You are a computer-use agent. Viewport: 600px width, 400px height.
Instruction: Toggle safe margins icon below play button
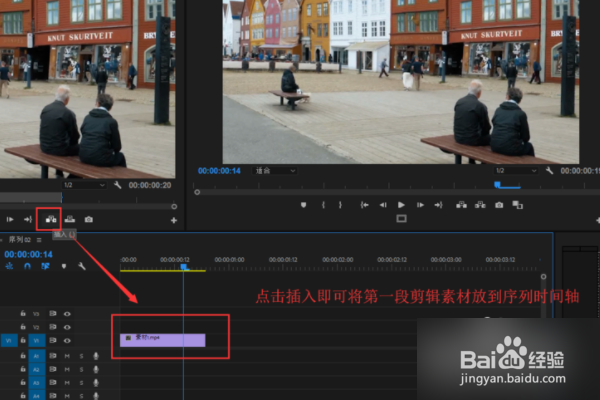pyautogui.click(x=401, y=219)
